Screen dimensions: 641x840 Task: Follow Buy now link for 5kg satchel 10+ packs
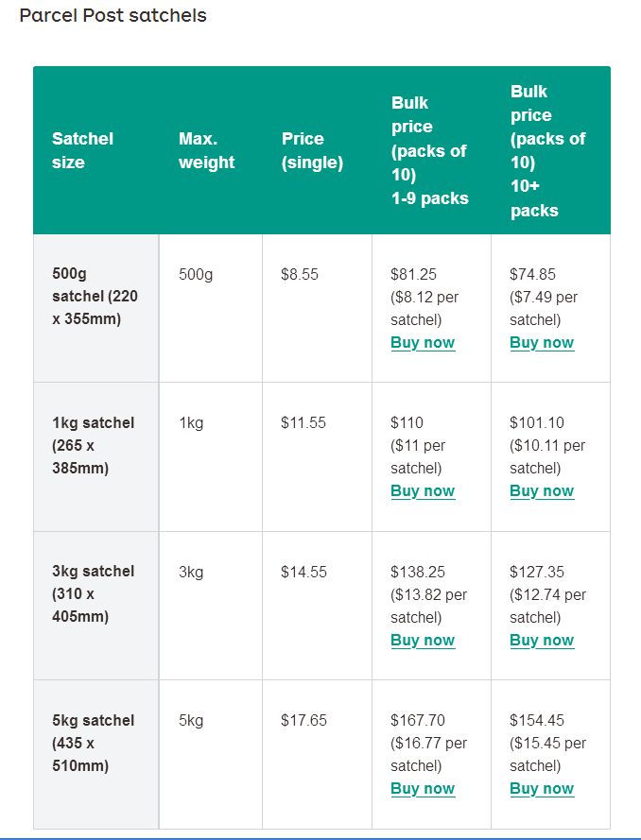(542, 788)
